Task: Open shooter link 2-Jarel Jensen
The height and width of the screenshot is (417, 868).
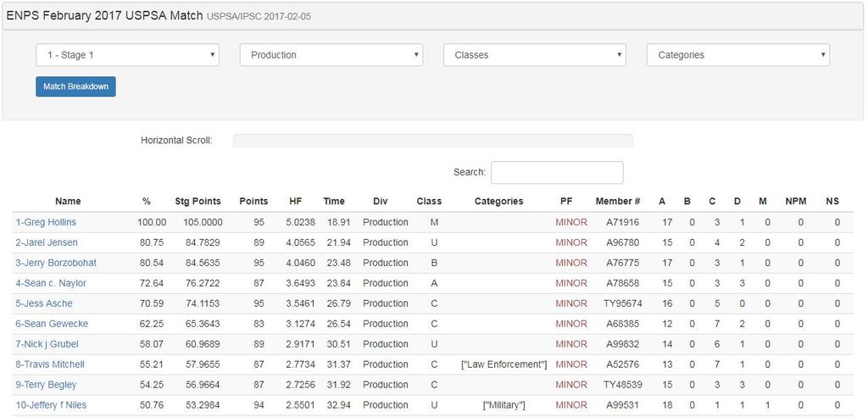Action: coord(47,242)
